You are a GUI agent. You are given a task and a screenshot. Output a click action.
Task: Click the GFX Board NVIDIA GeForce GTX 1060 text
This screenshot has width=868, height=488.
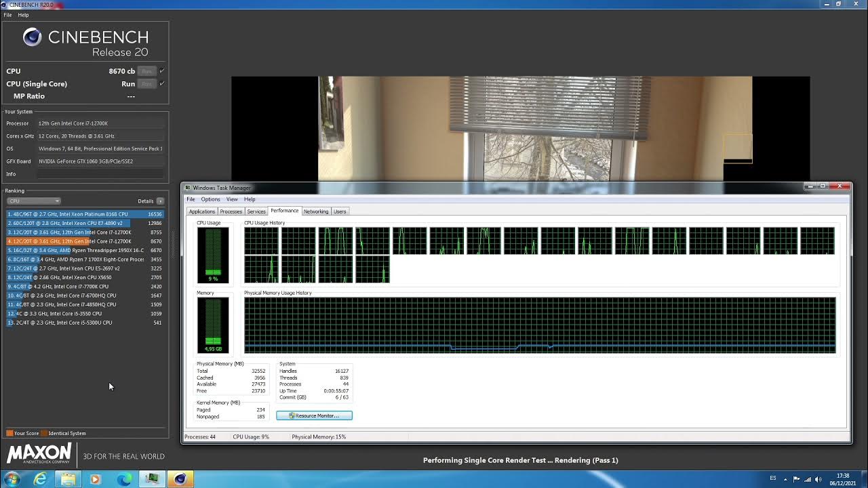(85, 161)
